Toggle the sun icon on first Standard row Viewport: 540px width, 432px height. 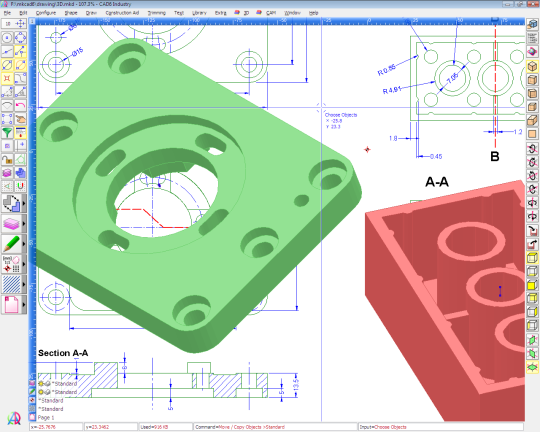coord(41,383)
